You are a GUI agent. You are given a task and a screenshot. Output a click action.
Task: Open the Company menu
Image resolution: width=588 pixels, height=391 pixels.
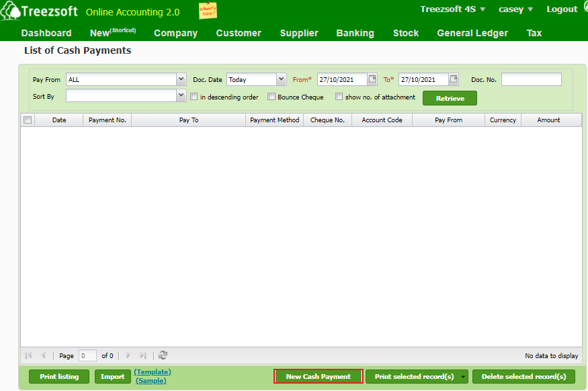click(175, 33)
